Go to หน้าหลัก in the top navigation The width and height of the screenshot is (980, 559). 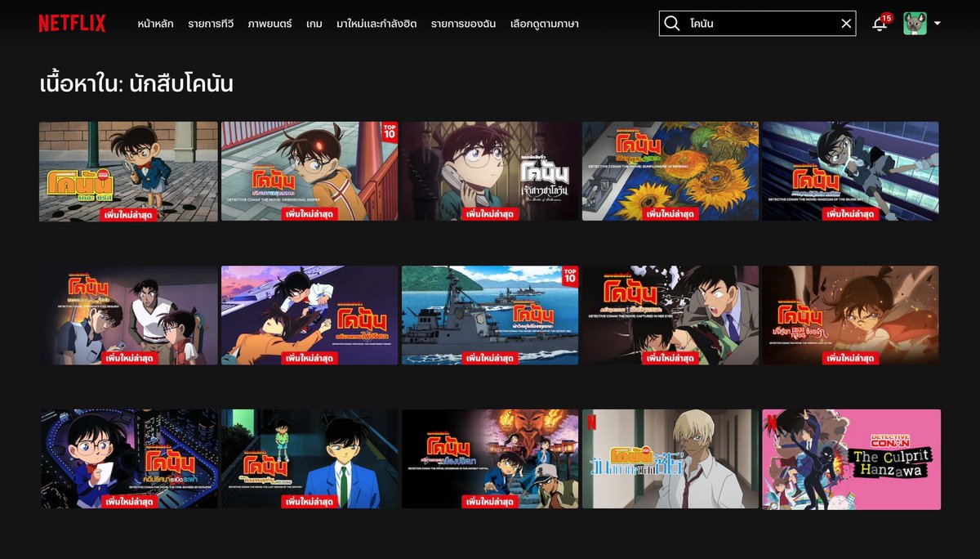click(155, 24)
